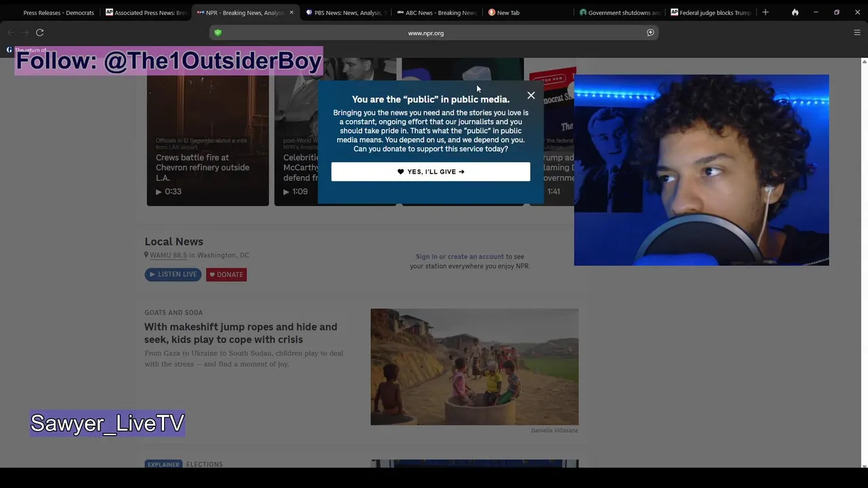Click the fire icon in the tab bar
This screenshot has width=868, height=488.
click(795, 12)
